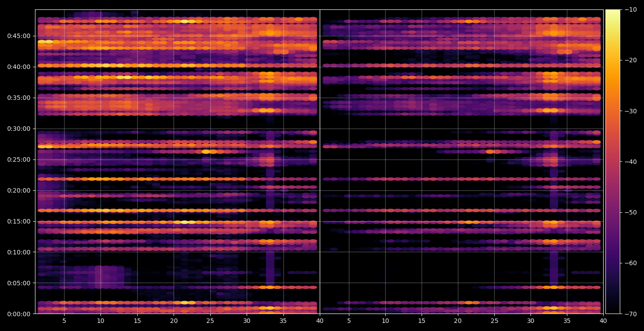Select x-axis label 20 under left heatmap
The height and width of the screenshot is (331, 644).
click(x=174, y=321)
